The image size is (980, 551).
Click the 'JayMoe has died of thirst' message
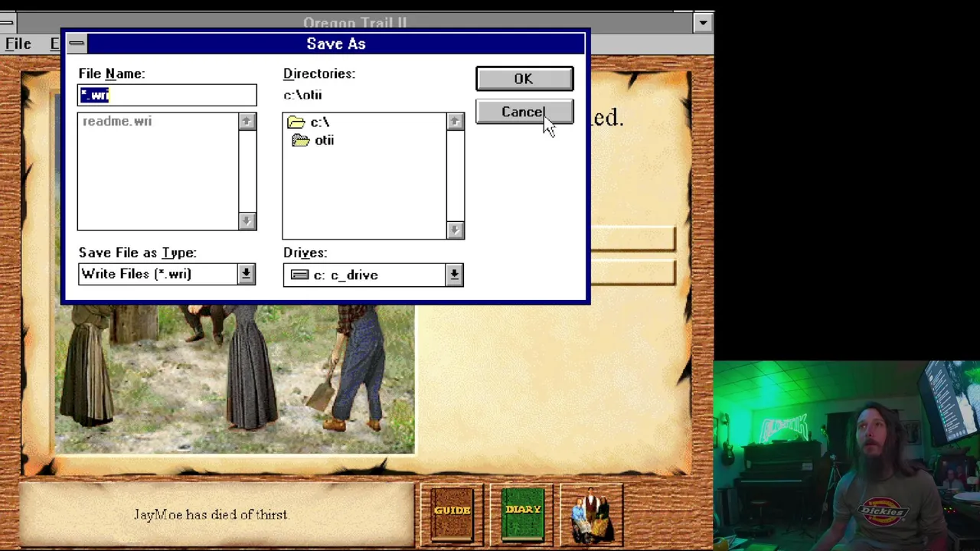click(211, 514)
